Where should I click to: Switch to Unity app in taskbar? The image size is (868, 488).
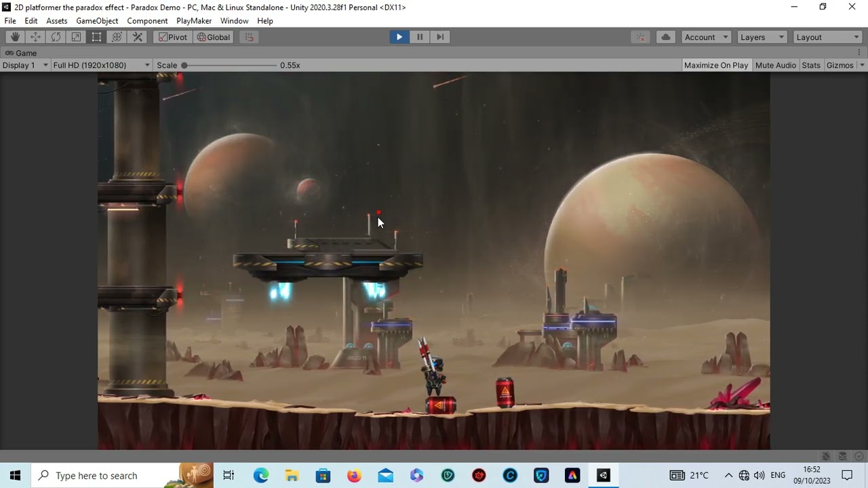click(604, 475)
